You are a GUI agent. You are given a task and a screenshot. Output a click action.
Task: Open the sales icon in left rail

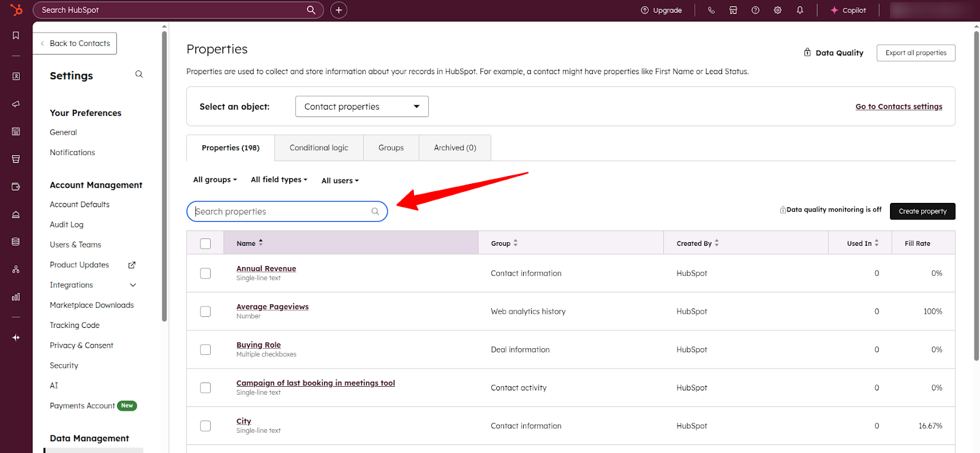(x=16, y=159)
